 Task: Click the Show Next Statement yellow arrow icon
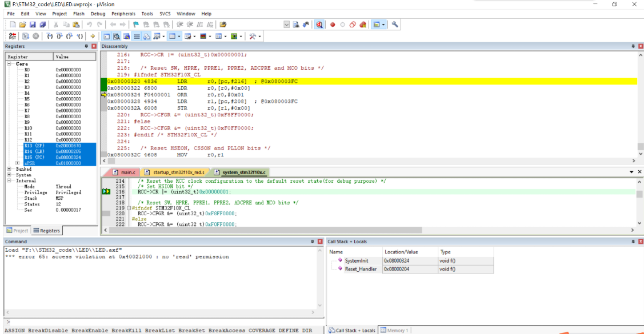click(93, 36)
